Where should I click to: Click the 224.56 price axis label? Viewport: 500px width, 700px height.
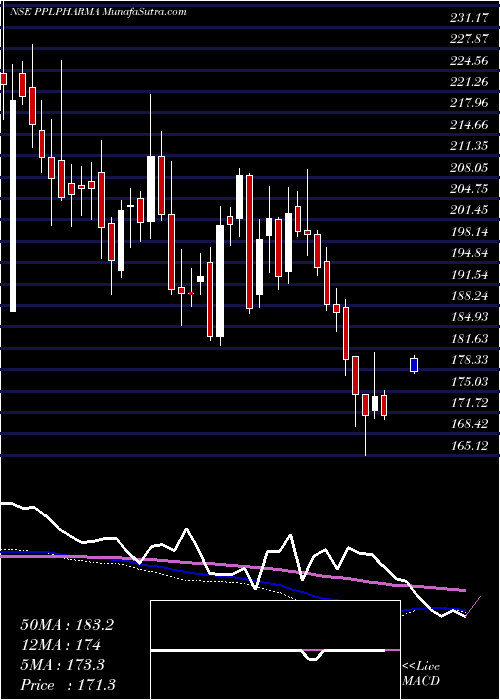point(468,61)
